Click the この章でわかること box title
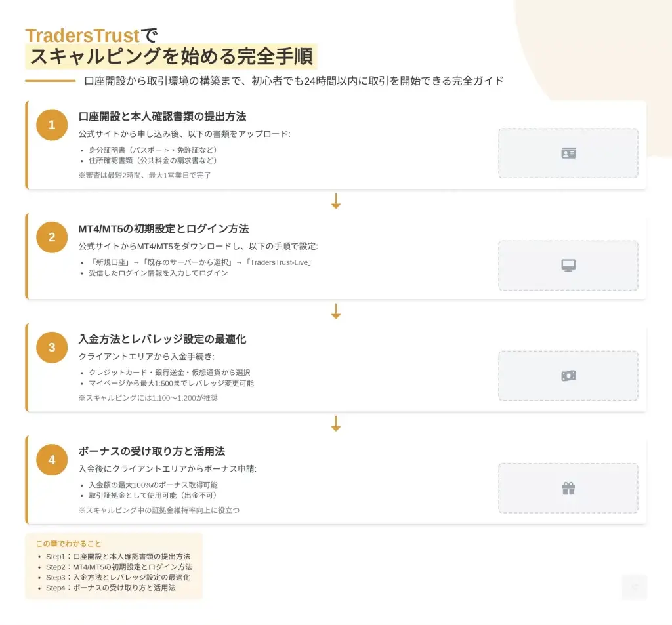 [x=69, y=544]
